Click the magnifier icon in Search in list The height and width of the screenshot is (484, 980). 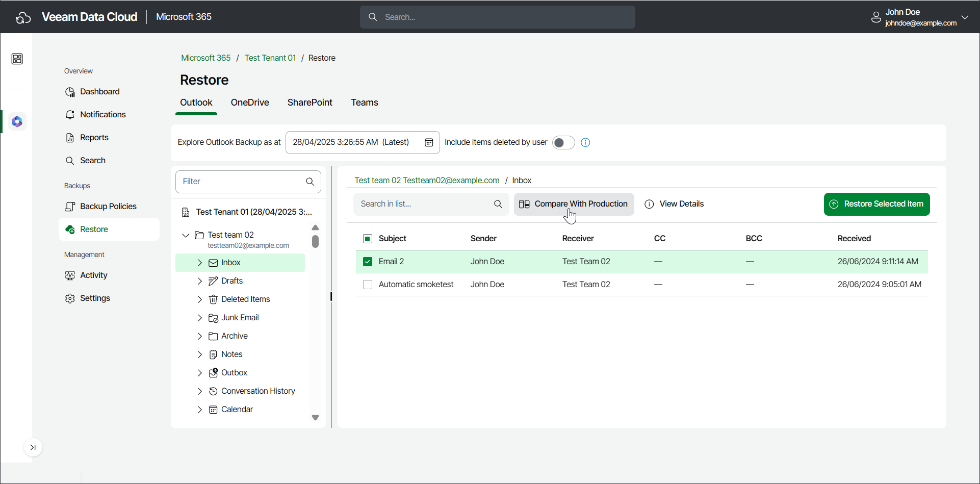tap(498, 204)
